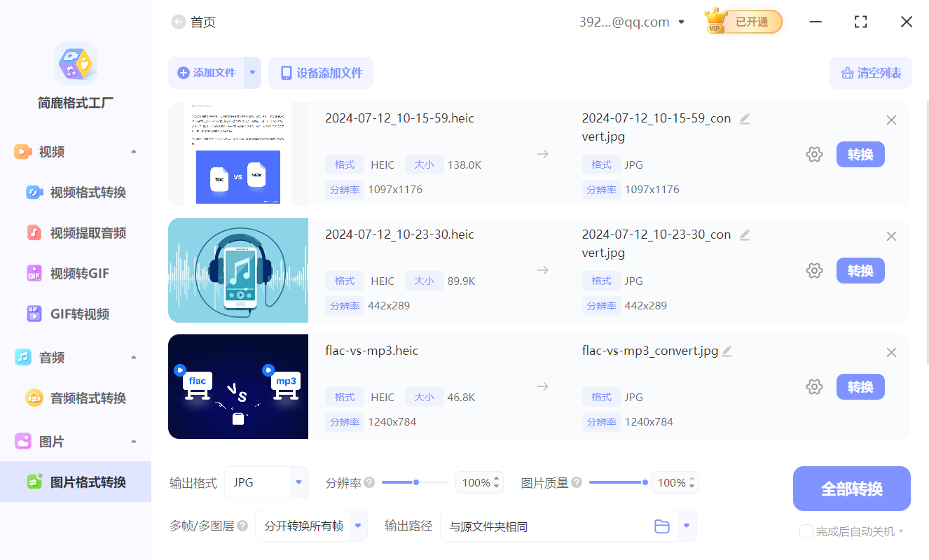Go back using the 首页 arrow
Viewport: 929px width, 560px height.
[x=179, y=22]
